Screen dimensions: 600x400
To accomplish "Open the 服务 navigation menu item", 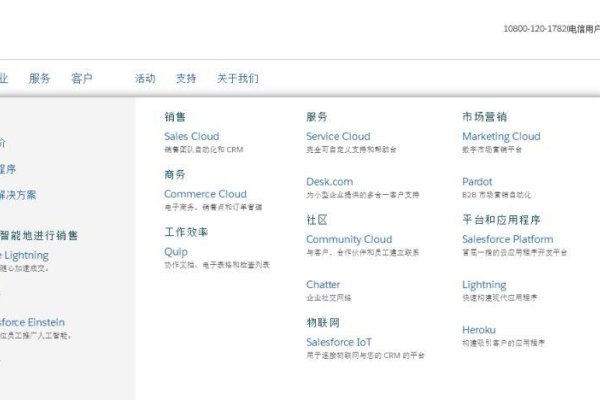I will (39, 78).
